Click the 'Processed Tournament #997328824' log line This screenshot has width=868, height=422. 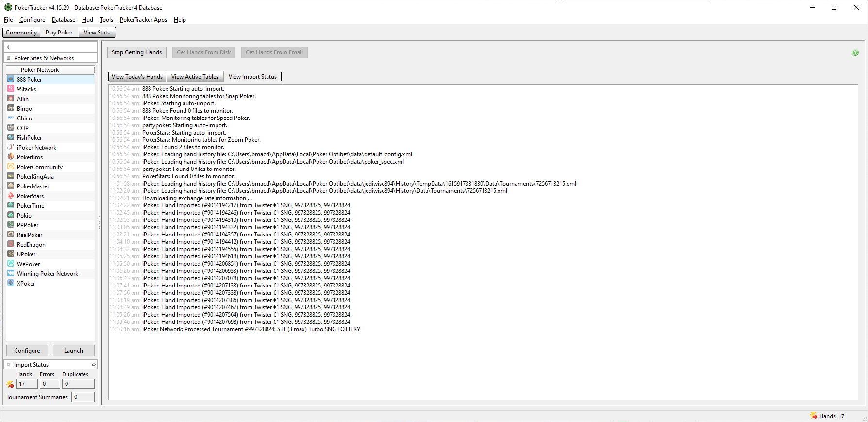[235, 329]
